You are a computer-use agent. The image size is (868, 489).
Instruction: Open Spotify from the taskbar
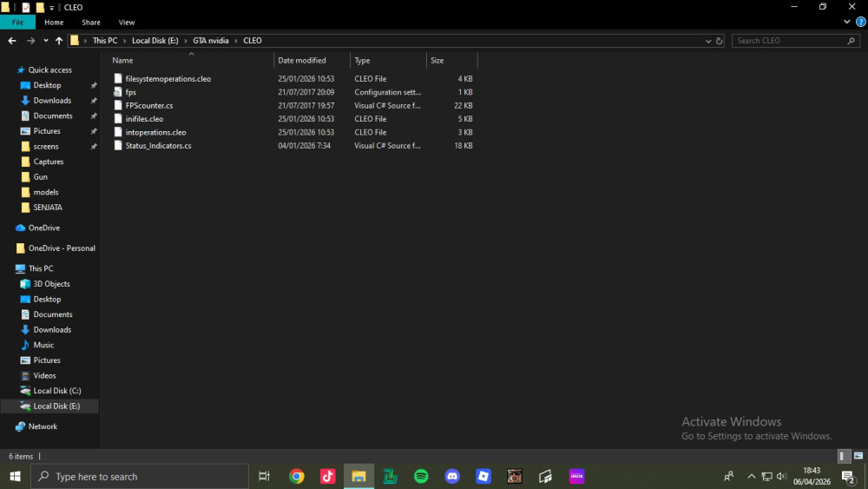pos(421,476)
